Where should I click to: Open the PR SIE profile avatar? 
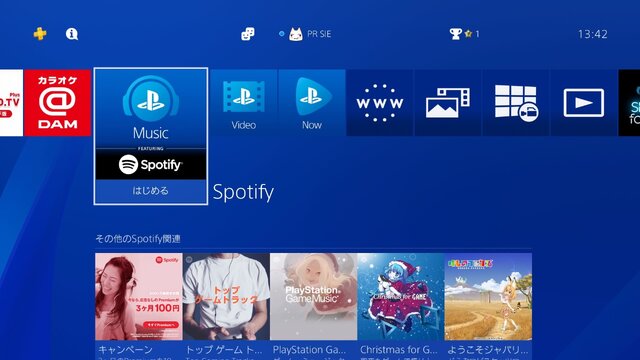pos(296,34)
